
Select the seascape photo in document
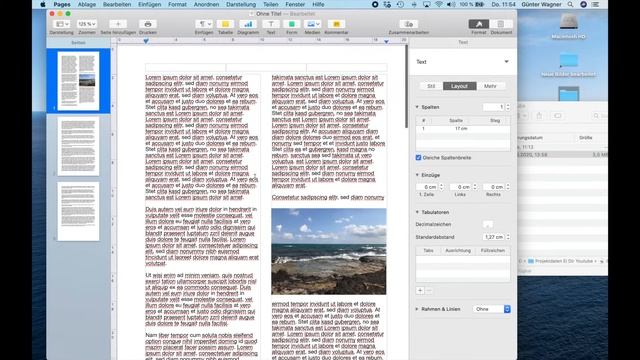point(329,251)
